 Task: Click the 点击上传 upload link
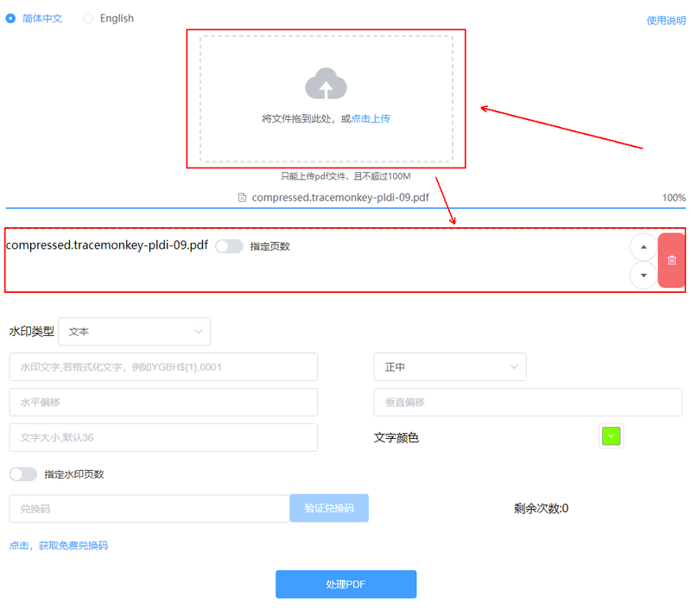pos(371,118)
